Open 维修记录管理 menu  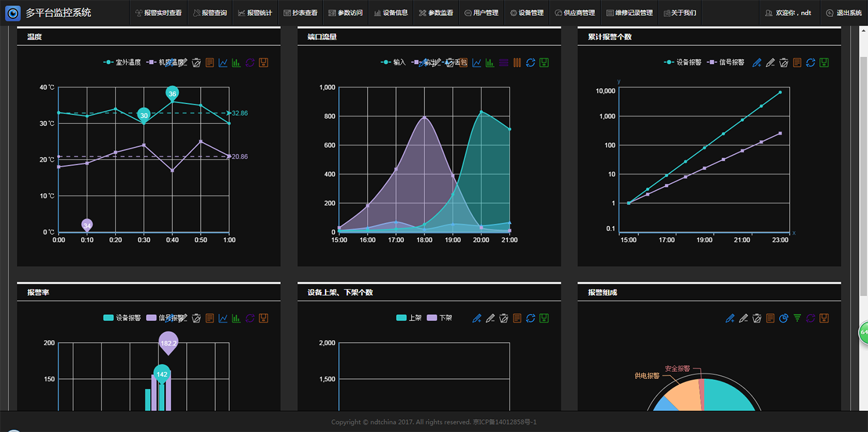[629, 13]
